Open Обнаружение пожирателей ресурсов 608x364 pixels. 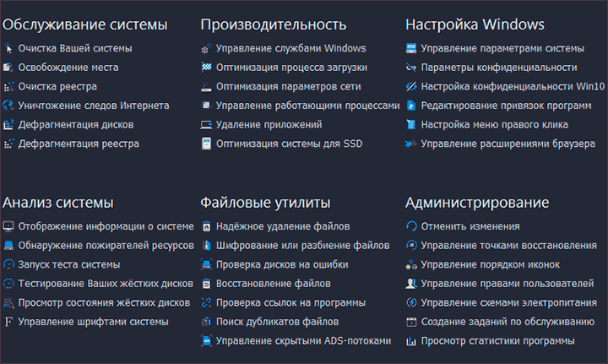pos(106,246)
